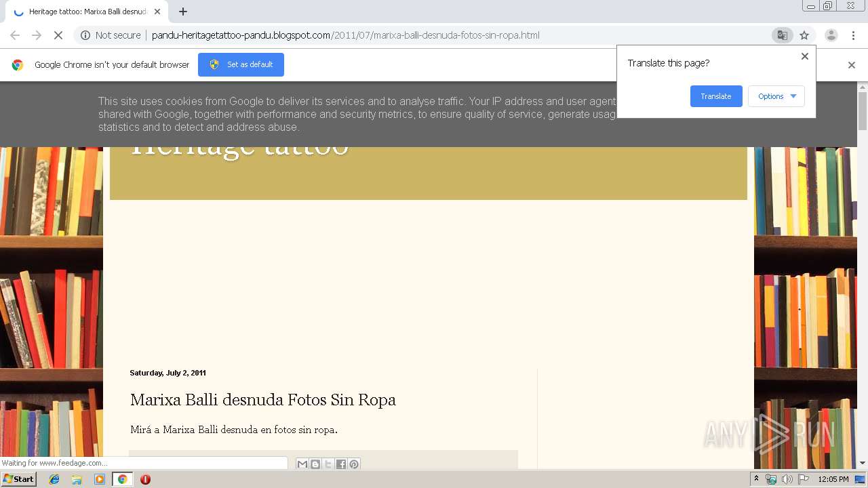Image resolution: width=868 pixels, height=488 pixels.
Task: Open the Action Center flag icon
Action: [804, 479]
